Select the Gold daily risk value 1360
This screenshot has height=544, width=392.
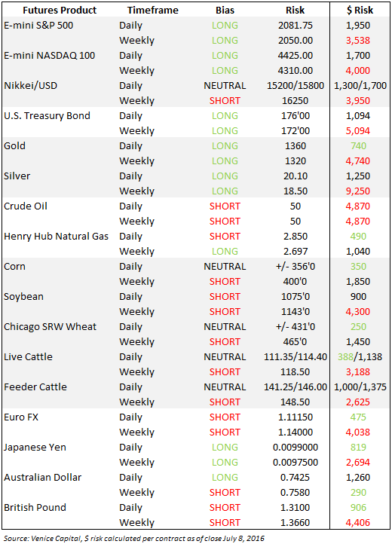(x=295, y=145)
